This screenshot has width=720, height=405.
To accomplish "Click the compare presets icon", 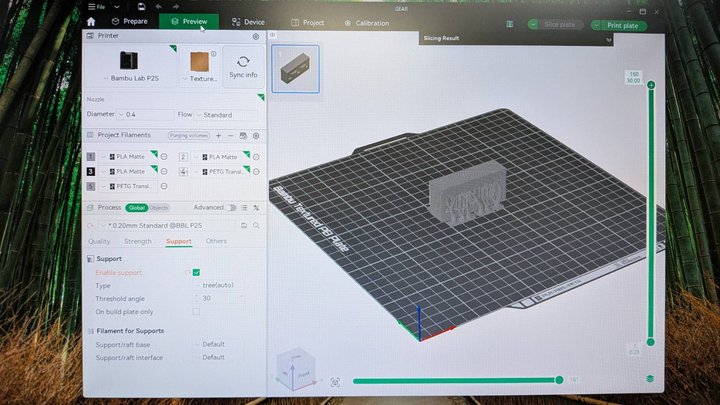I will click(x=256, y=208).
